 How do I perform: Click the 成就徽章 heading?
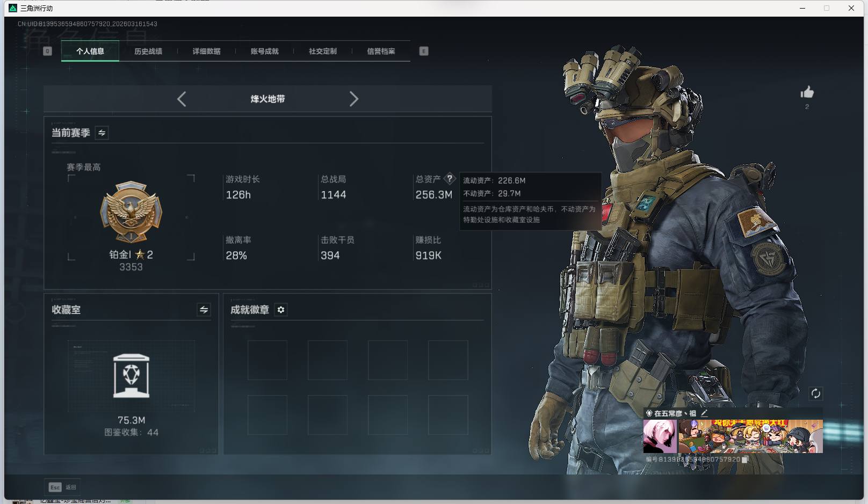tap(250, 310)
